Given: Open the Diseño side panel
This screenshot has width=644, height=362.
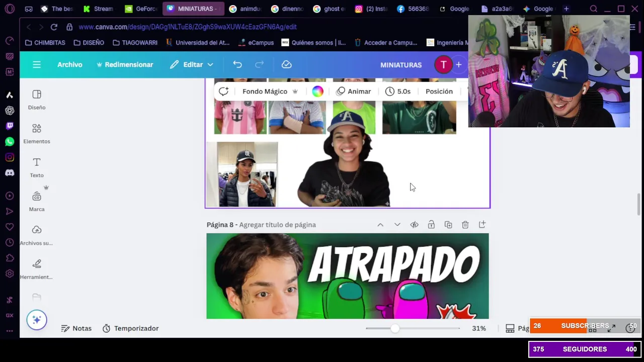Looking at the screenshot, I should click(37, 100).
